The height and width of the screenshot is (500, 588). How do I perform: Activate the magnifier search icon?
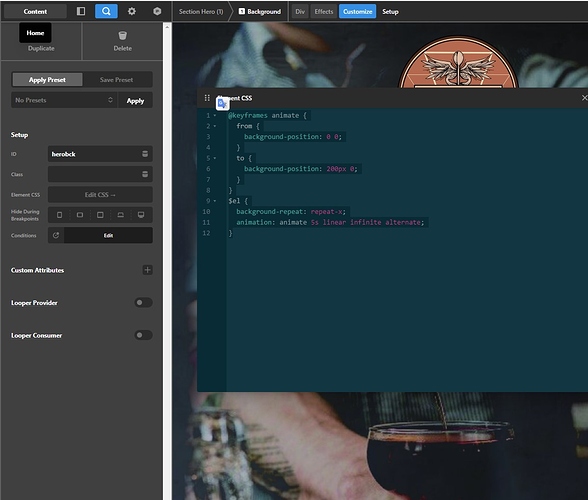(x=106, y=11)
